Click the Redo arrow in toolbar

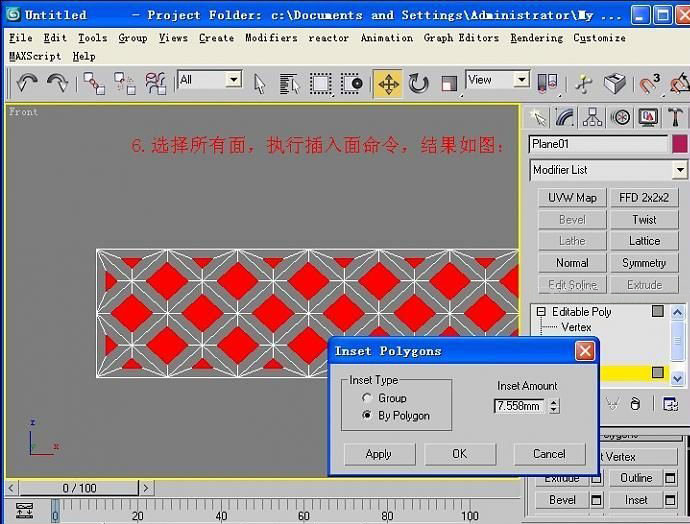(57, 83)
